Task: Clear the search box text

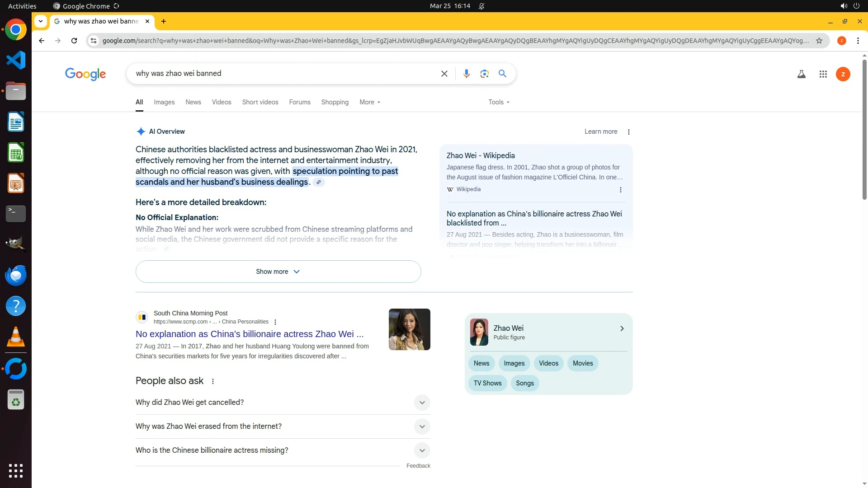Action: click(x=444, y=74)
